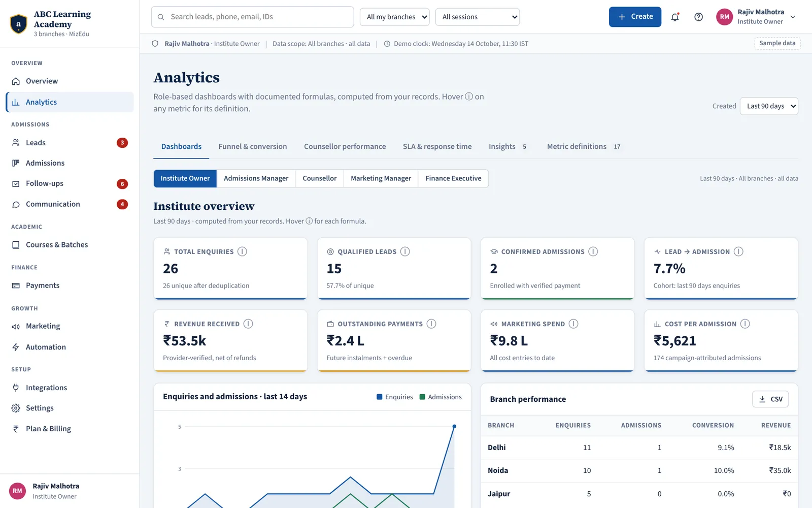Select the Counsellor role dashboard
This screenshot has width=812, height=508.
320,178
